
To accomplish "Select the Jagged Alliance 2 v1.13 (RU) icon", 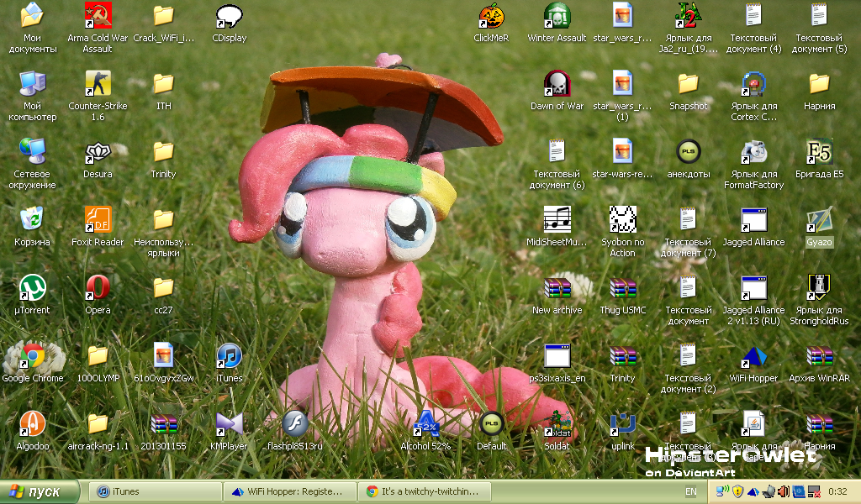I will 753,287.
